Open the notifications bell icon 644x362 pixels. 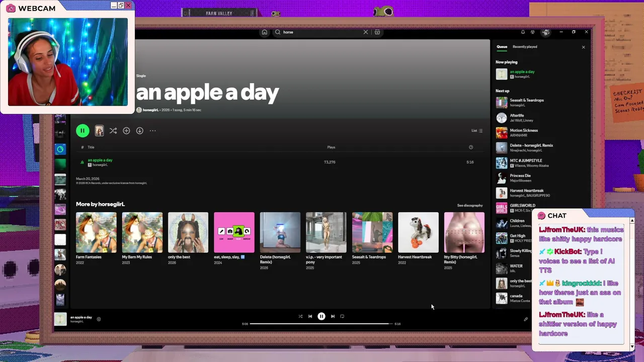523,32
